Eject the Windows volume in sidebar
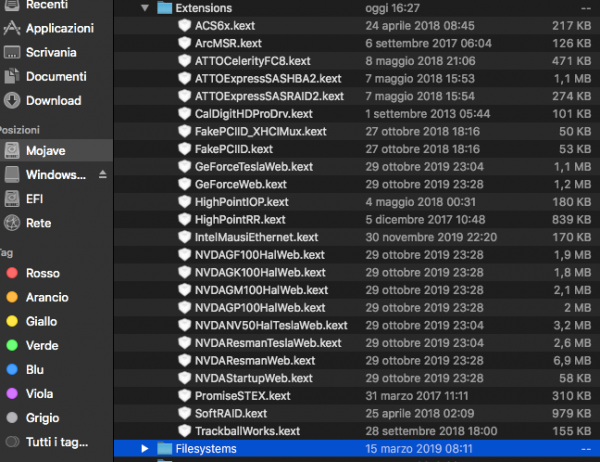The height and width of the screenshot is (462, 600). point(102,175)
